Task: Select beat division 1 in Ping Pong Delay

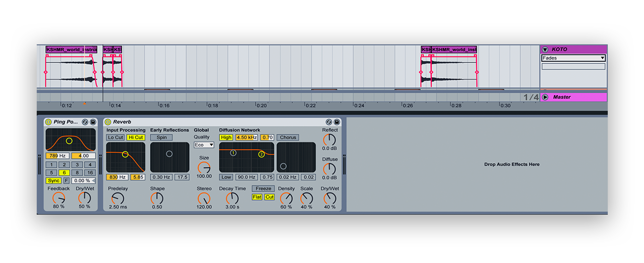Action: click(x=51, y=165)
